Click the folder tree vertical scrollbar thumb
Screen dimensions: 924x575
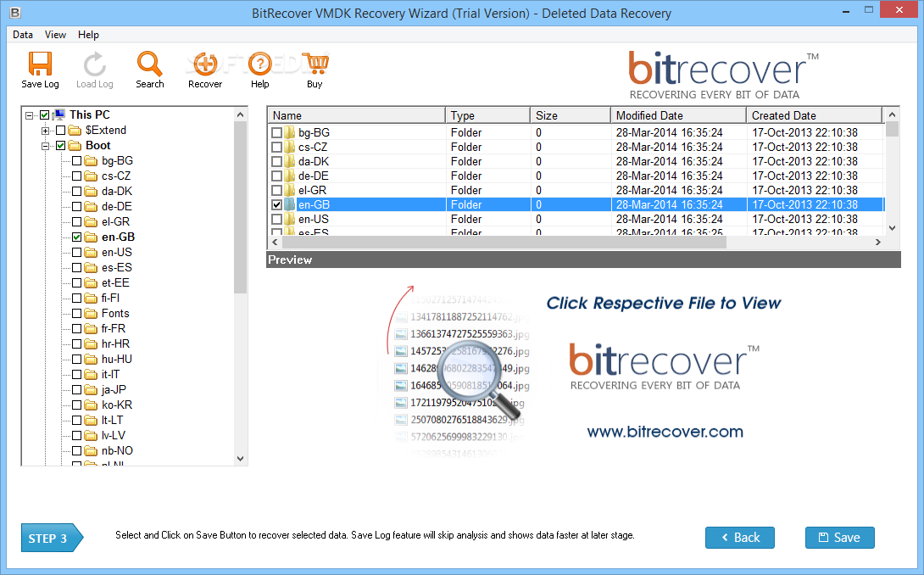(x=240, y=208)
